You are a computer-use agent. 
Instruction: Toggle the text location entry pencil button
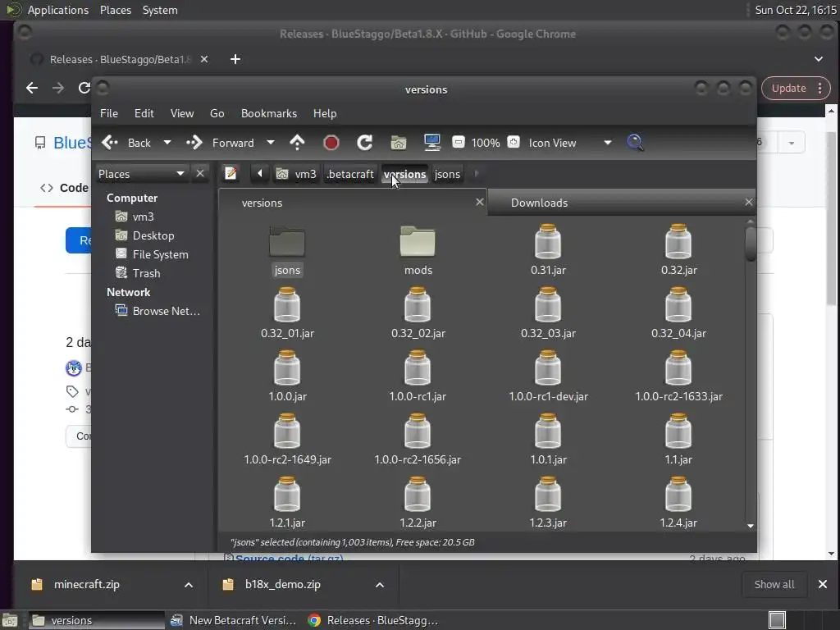tap(231, 174)
